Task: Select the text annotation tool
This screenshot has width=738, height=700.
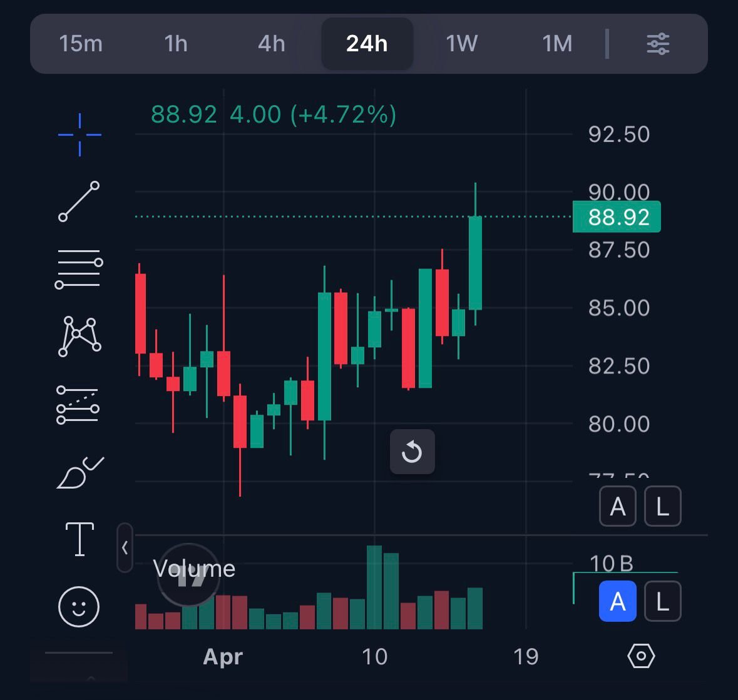Action: tap(79, 539)
